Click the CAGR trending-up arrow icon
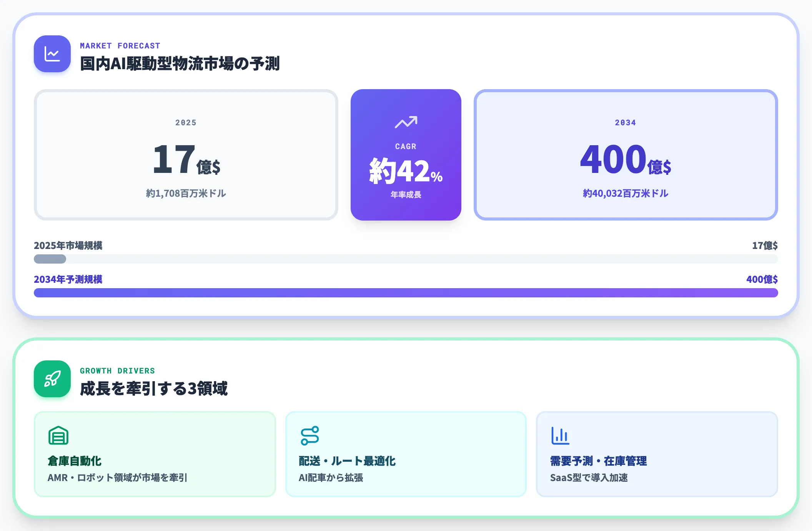The image size is (812, 531). (x=406, y=122)
